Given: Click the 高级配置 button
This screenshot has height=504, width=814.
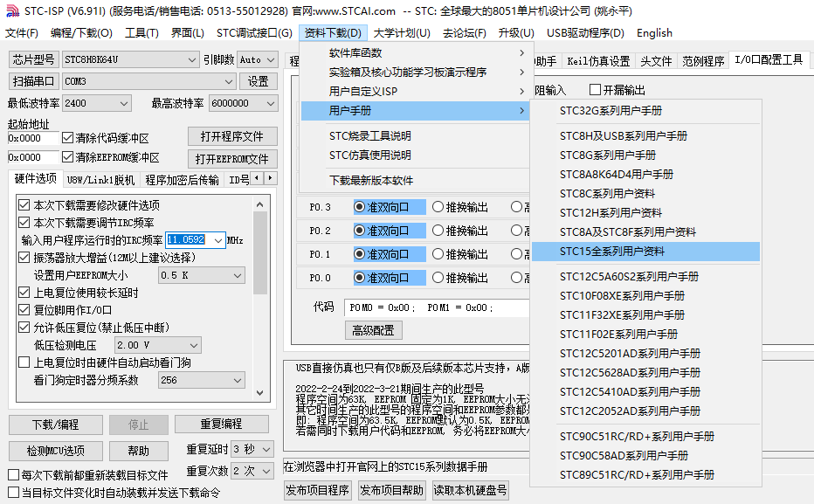Looking at the screenshot, I should click(x=373, y=330).
